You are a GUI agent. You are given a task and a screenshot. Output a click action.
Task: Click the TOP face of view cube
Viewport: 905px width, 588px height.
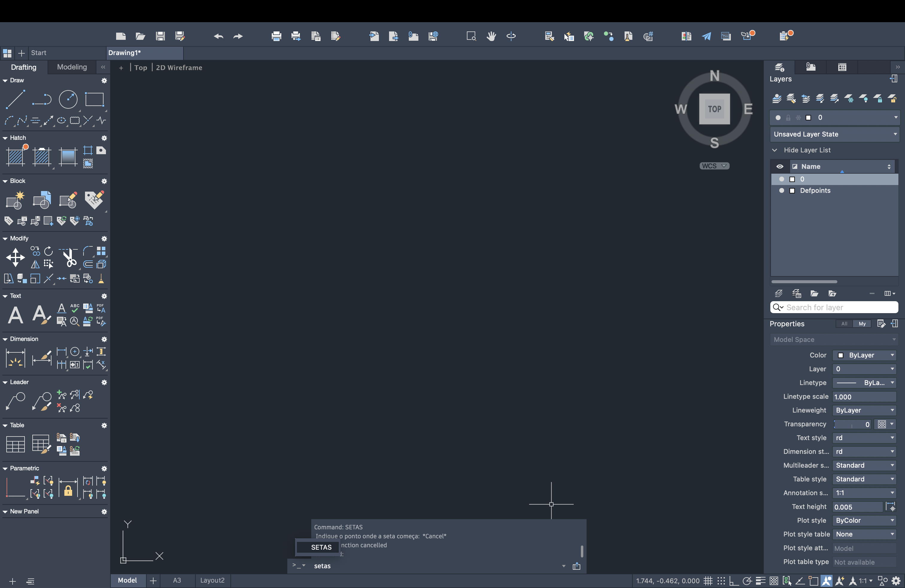714,109
